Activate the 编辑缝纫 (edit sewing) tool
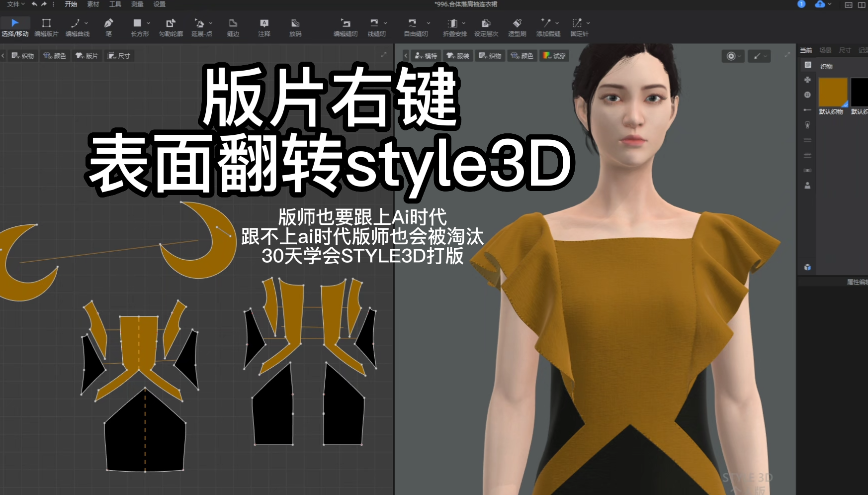Image resolution: width=868 pixels, height=495 pixels. [346, 27]
